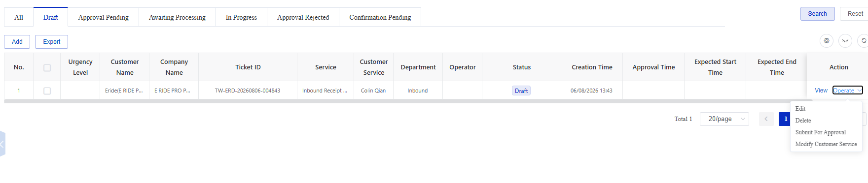Open the table column settings gear icon
The width and height of the screenshot is (868, 183).
click(827, 41)
